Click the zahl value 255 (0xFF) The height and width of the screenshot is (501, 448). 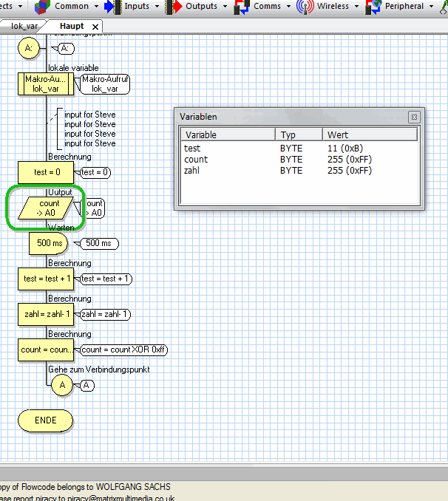[x=350, y=171]
